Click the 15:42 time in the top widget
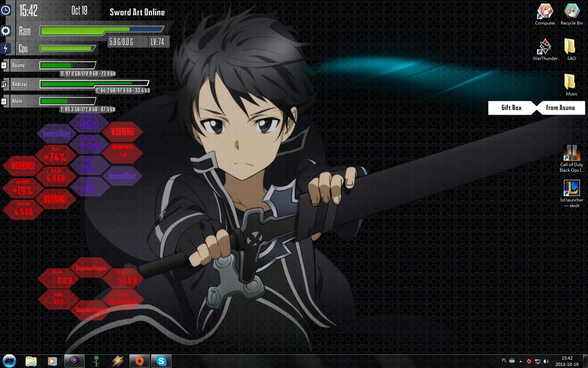 tap(28, 11)
